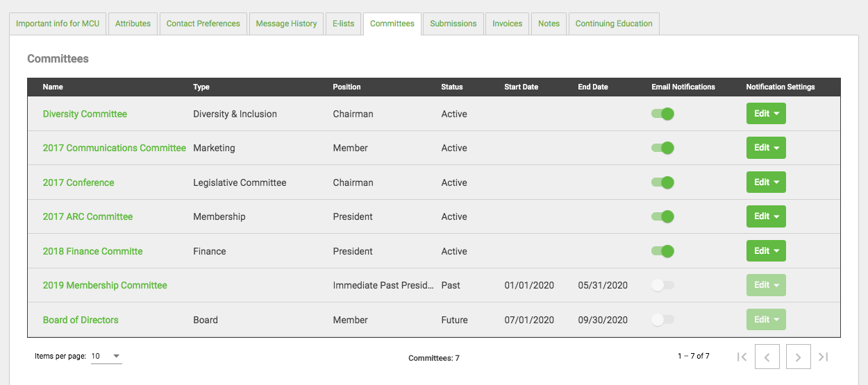Open 2017 Communications Committee link
The width and height of the screenshot is (868, 385).
click(115, 148)
